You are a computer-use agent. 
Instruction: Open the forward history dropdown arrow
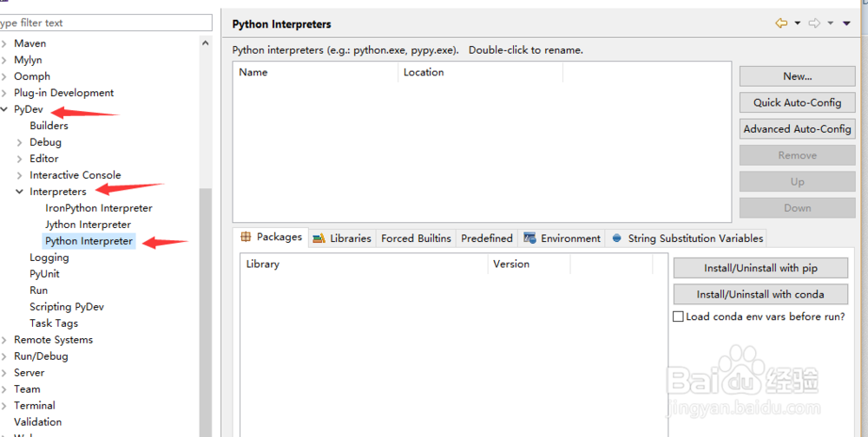(831, 23)
